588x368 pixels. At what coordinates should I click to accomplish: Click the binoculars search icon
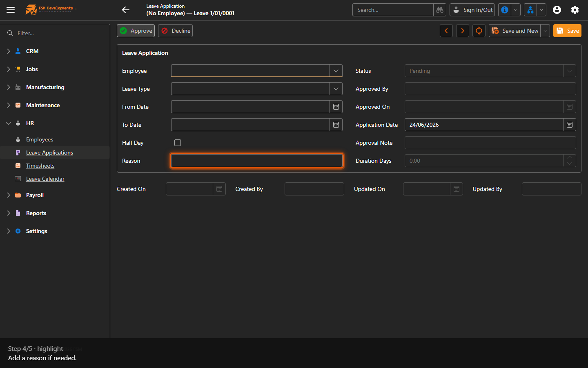[x=440, y=10]
